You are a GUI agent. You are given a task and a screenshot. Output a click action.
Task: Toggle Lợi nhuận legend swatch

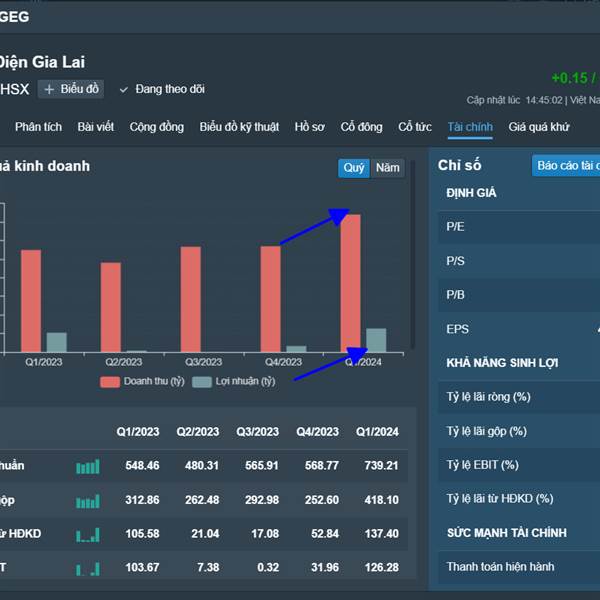tap(202, 382)
